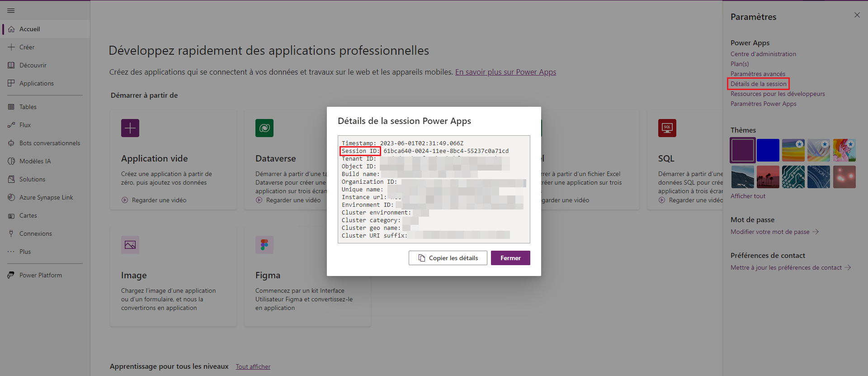The image size is (868, 376).
Task: Click the Plus ellipsis icon
Action: (11, 252)
